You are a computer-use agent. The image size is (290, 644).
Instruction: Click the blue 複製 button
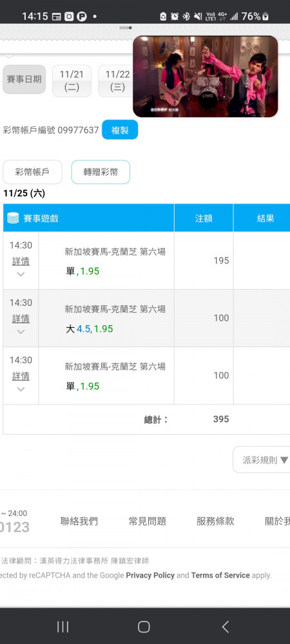pos(119,130)
